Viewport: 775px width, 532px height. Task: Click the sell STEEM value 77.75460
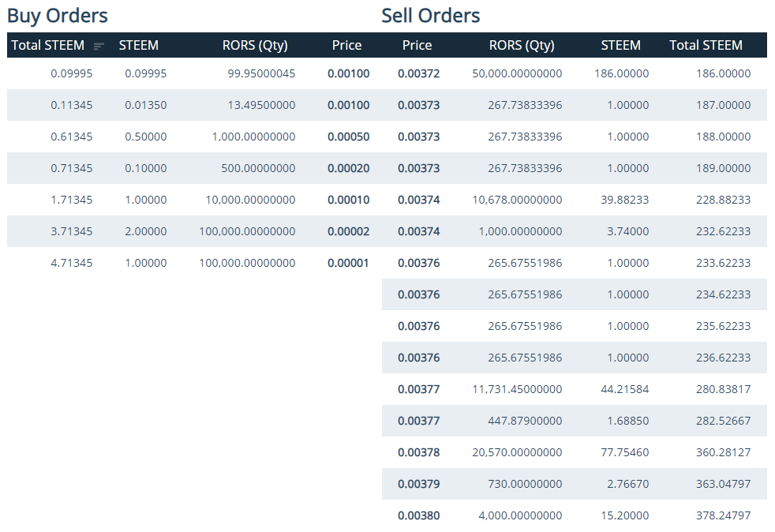625,452
